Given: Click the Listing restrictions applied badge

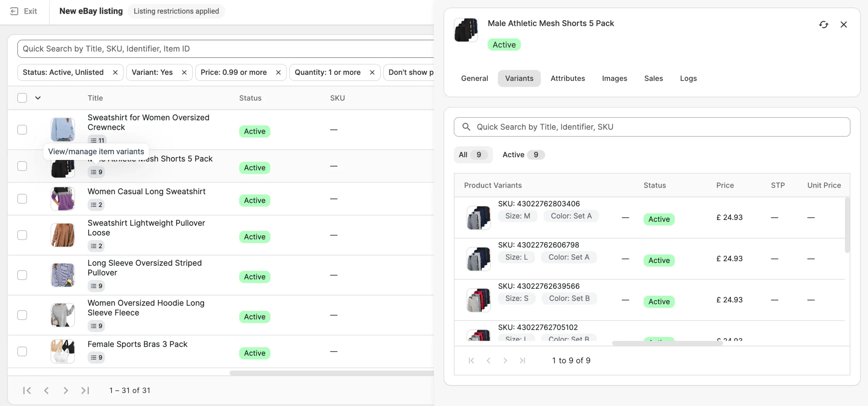Looking at the screenshot, I should point(176,11).
